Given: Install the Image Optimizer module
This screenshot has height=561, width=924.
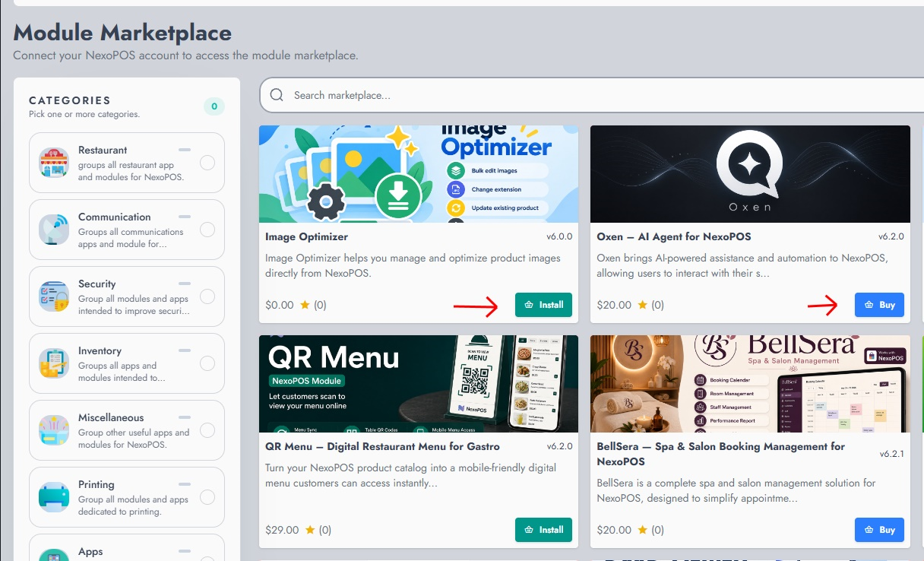Looking at the screenshot, I should [x=543, y=305].
